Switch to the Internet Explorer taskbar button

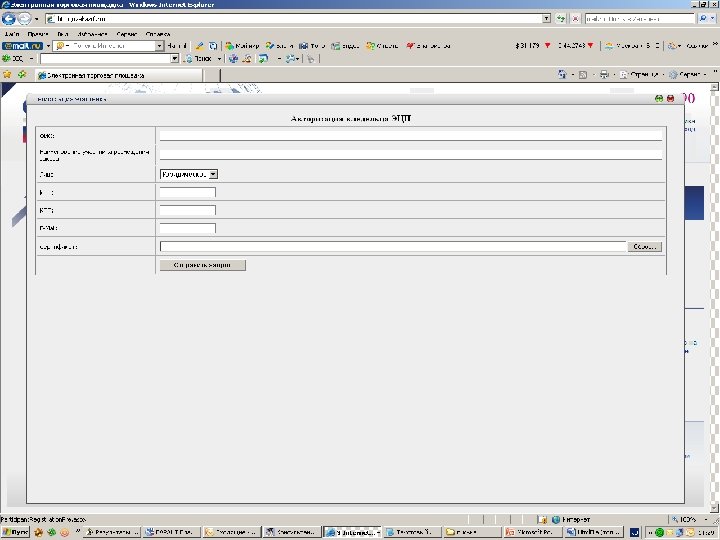(x=352, y=532)
